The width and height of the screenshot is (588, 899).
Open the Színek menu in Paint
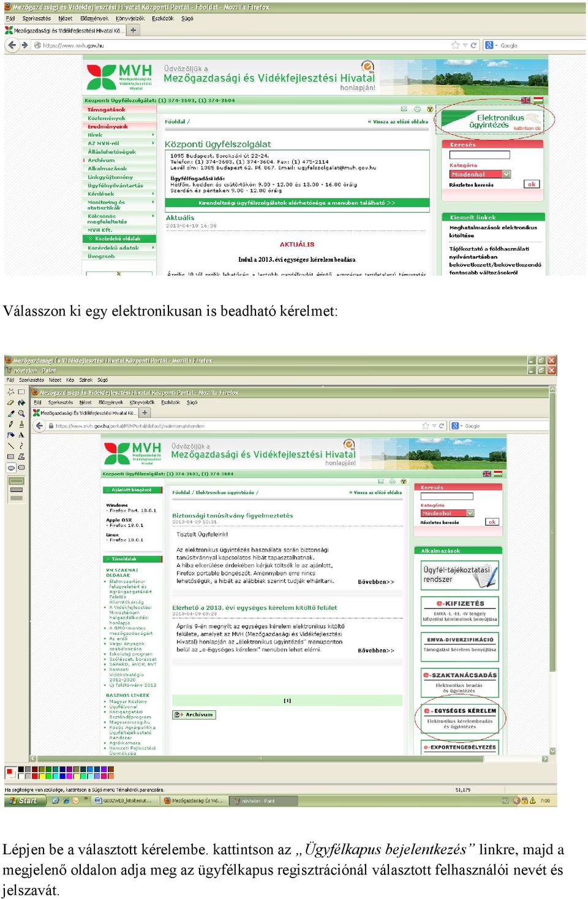pos(86,380)
